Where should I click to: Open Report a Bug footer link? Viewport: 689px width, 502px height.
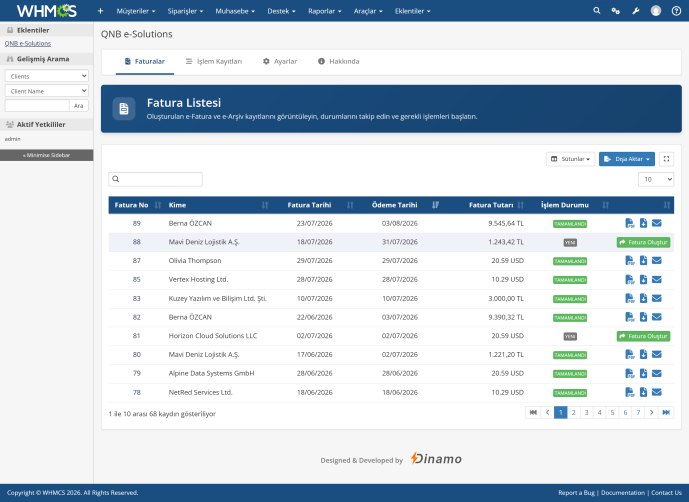576,493
